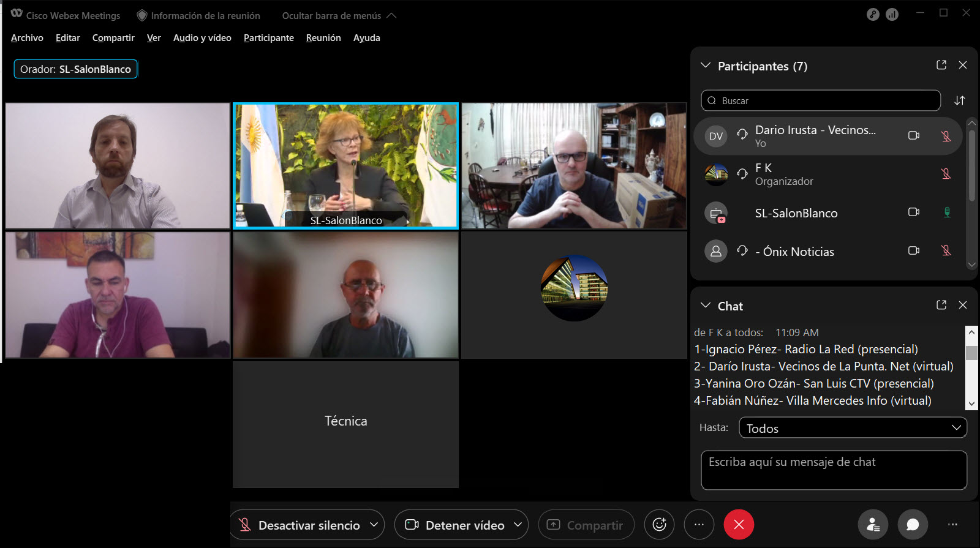Click the Compartir button in bottom toolbar

(x=586, y=525)
